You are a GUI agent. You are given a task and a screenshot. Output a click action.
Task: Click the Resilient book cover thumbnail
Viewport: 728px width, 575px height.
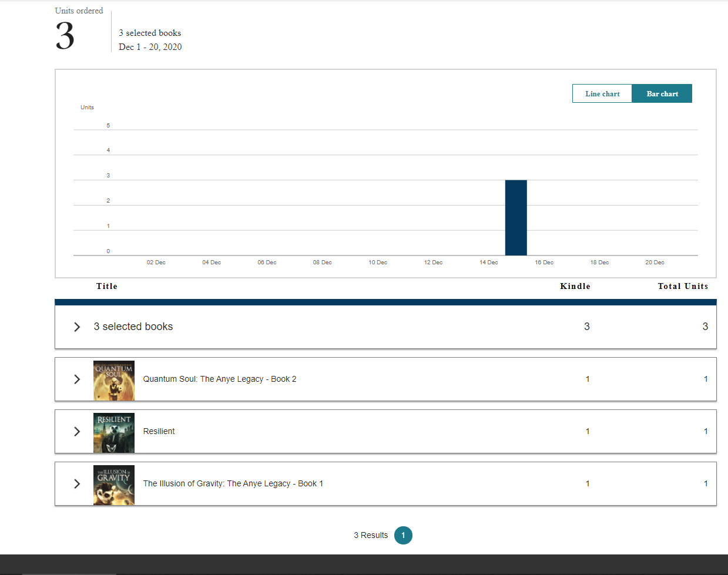114,433
